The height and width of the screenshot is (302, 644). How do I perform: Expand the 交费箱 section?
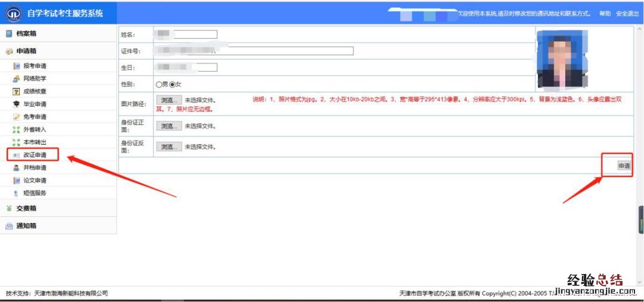(26, 208)
